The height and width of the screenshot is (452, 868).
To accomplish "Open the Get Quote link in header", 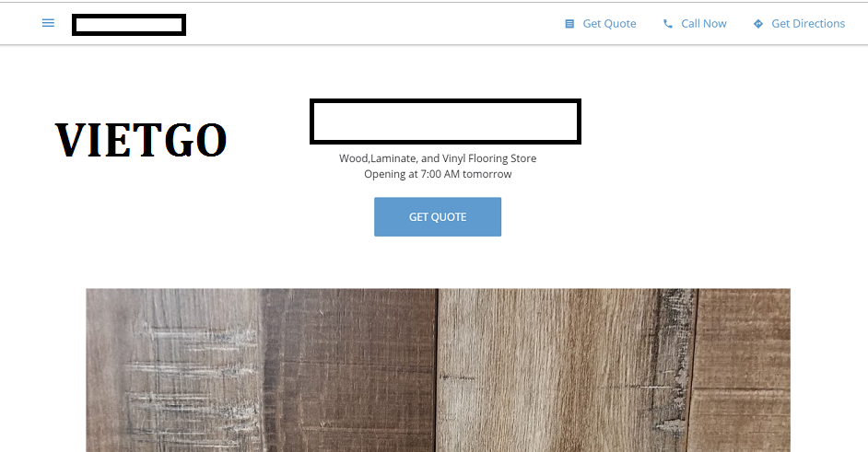I will click(x=601, y=24).
